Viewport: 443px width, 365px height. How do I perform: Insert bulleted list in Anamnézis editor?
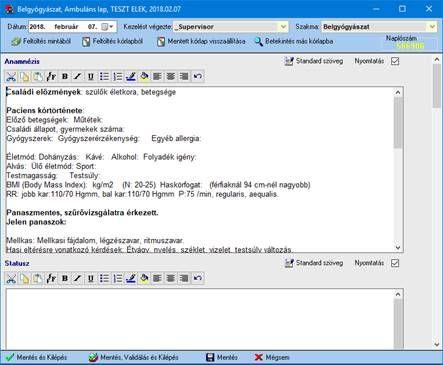(104, 77)
